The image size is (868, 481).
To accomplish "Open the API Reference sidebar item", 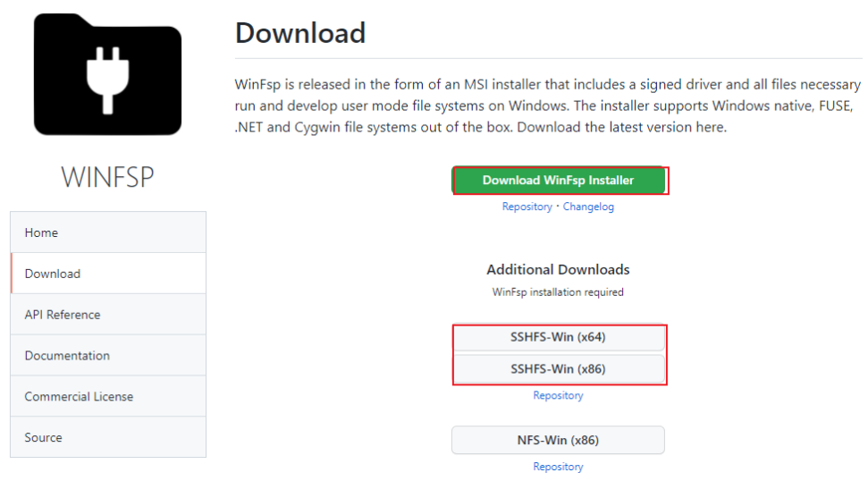I will pos(108,315).
